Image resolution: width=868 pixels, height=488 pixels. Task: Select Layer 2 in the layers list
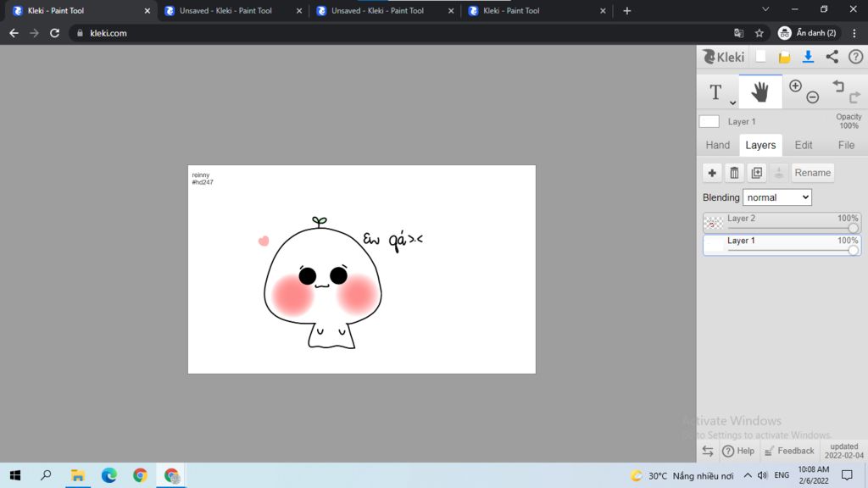point(782,223)
